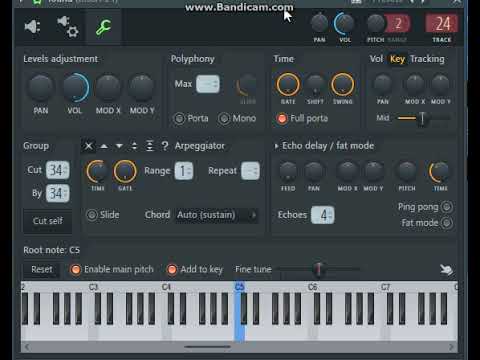
Task: Click the Arpeggiator GATE knob
Action: (x=125, y=171)
